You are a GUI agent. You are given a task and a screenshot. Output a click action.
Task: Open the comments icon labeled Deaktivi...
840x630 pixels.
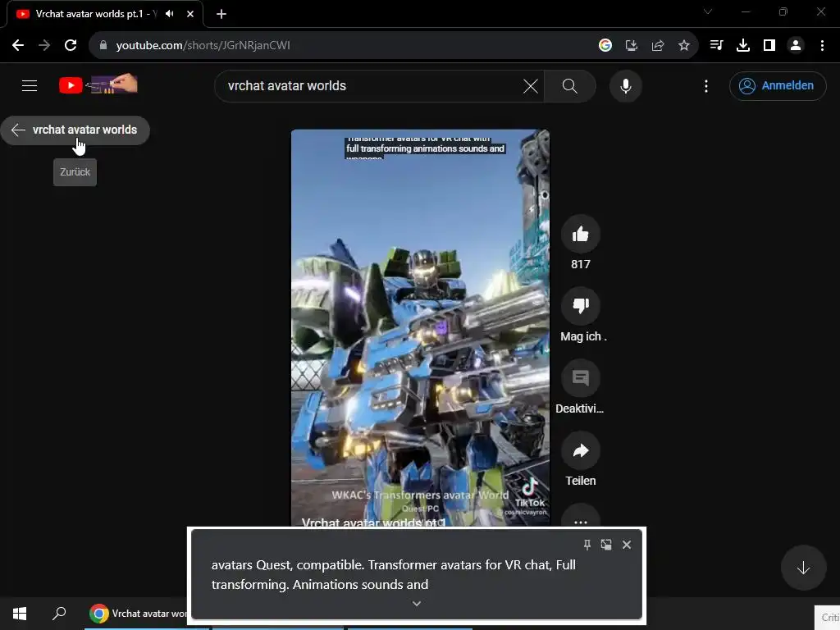[x=580, y=378]
